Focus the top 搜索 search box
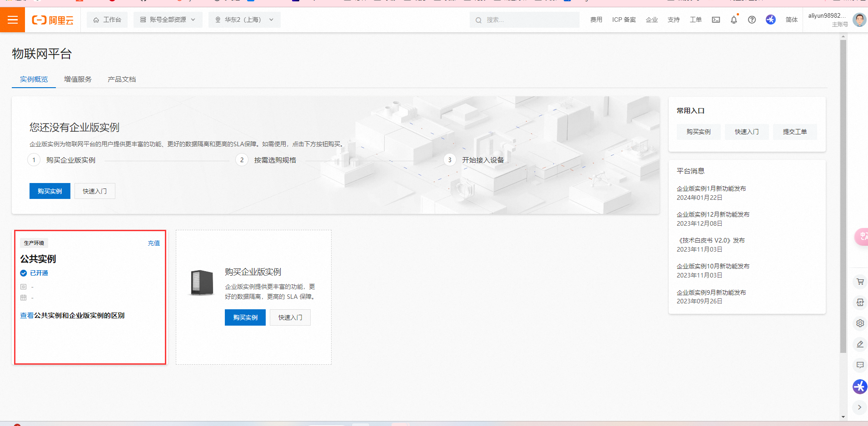 point(524,20)
